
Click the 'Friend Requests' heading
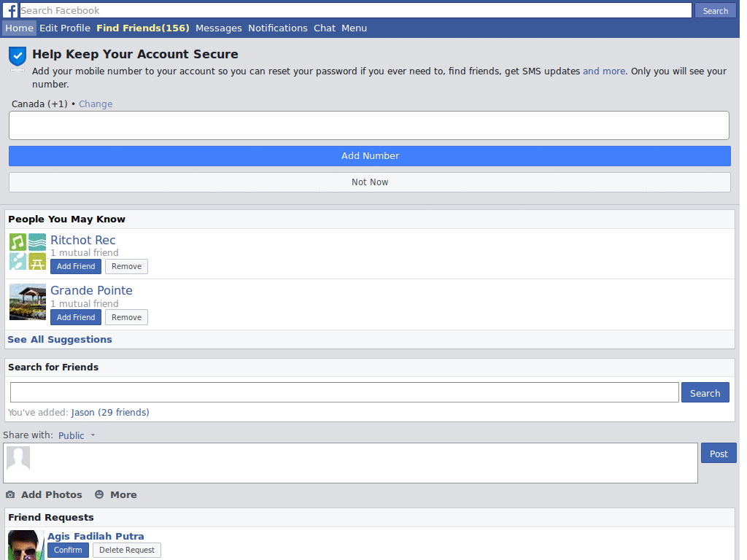pyautogui.click(x=51, y=517)
